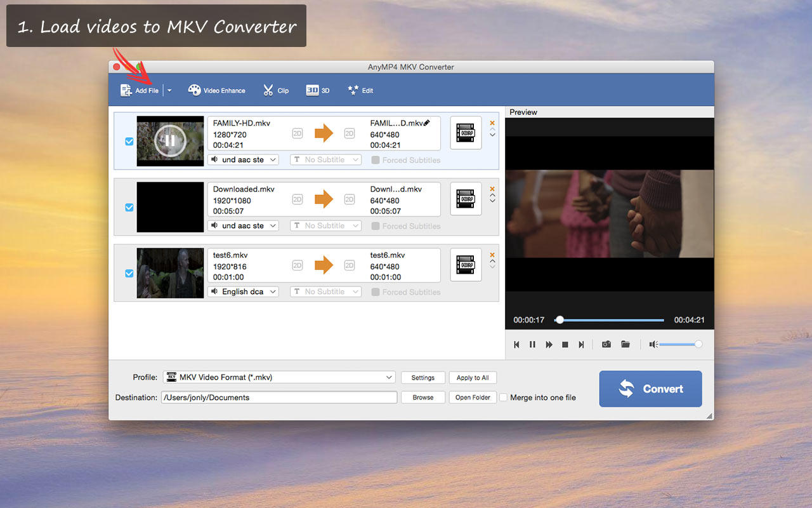The image size is (812, 508).
Task: Click the output format icon for test6.mkv
Action: [466, 265]
